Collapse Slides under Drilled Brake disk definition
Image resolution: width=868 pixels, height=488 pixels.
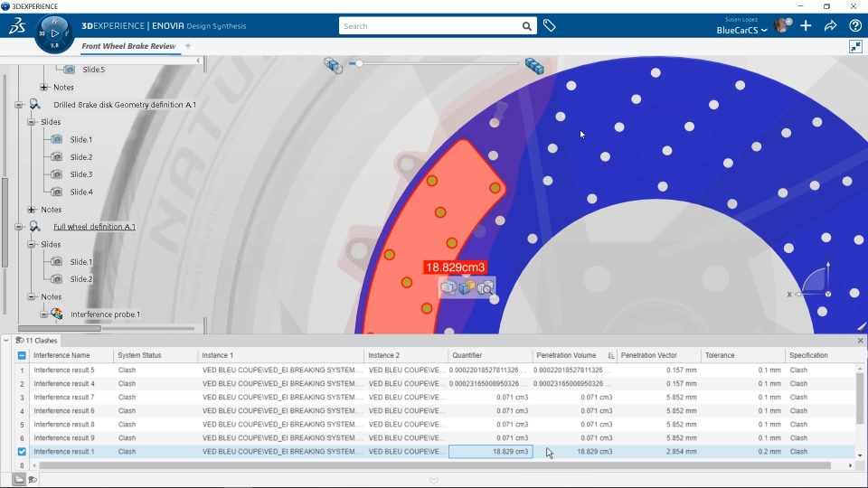31,122
